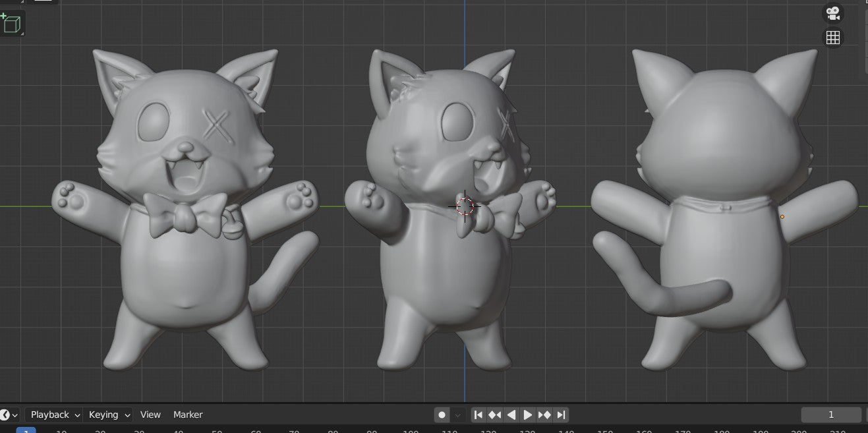The height and width of the screenshot is (433, 868).
Task: Open the View menu in the timeline
Action: [x=150, y=415]
